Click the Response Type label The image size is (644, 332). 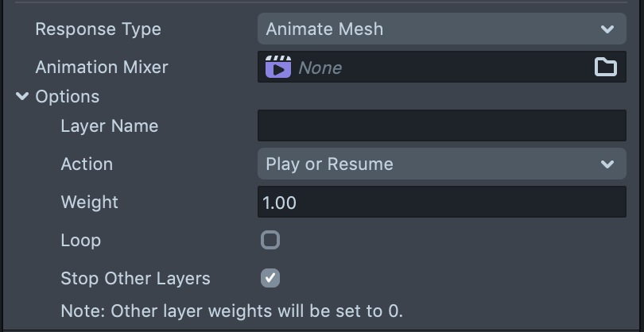(98, 29)
